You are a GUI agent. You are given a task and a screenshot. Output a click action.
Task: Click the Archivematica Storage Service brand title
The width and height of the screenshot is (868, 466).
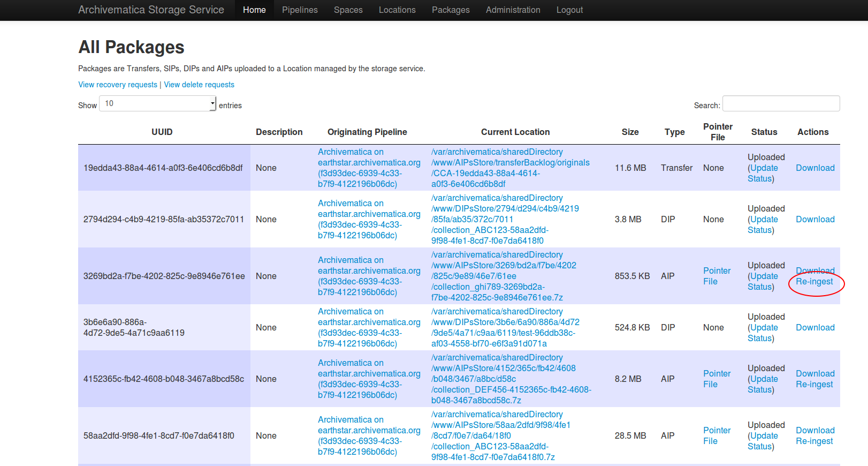point(151,10)
